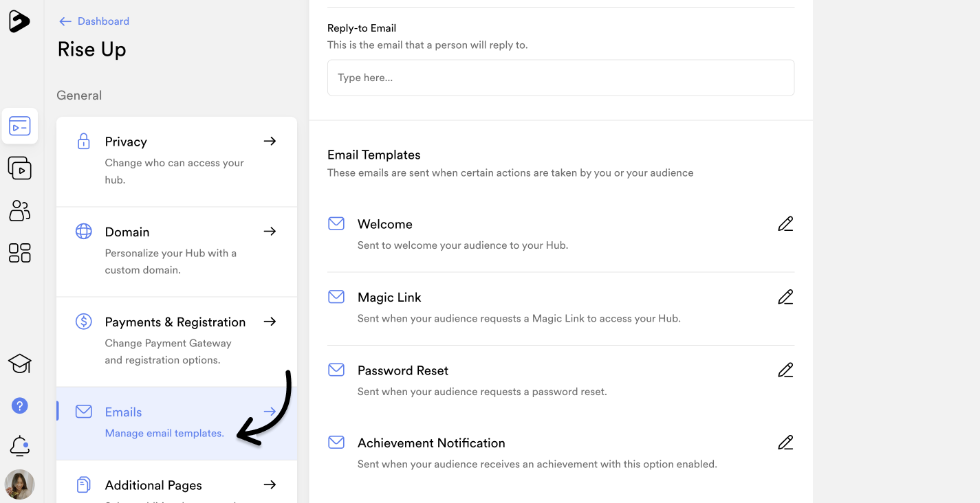Open Additional Pages arrow
The height and width of the screenshot is (503, 980).
(270, 484)
